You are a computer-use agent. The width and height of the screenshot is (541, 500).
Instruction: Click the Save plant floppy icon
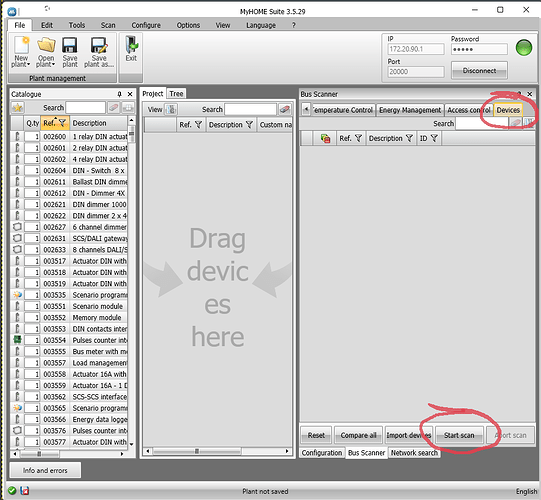pyautogui.click(x=70, y=45)
